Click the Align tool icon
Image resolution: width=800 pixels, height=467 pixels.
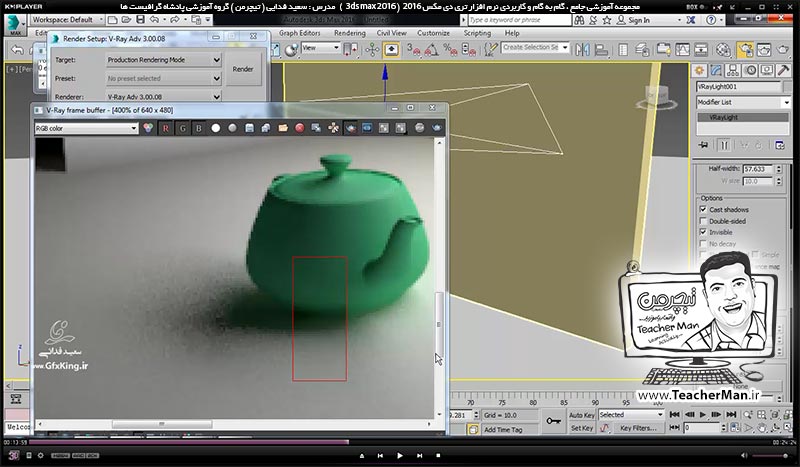[x=602, y=49]
